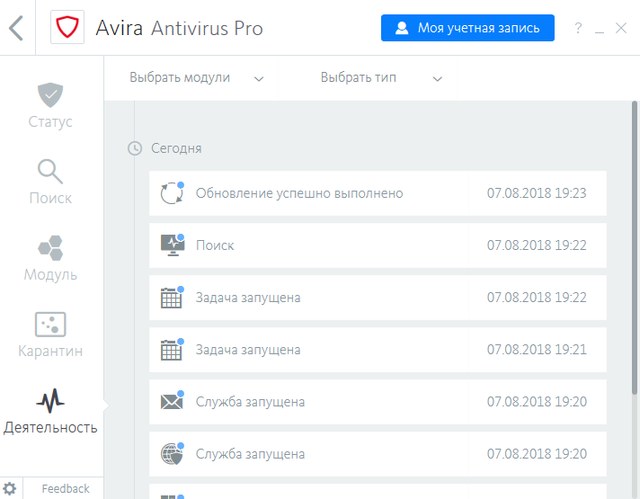Click the calendar icon of 19:21 Задача запущена
Viewport: 640px width, 499px height.
coord(172,349)
